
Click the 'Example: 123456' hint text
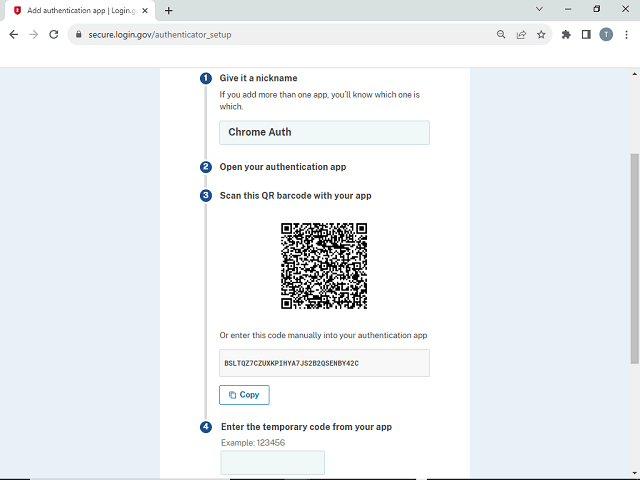point(253,443)
